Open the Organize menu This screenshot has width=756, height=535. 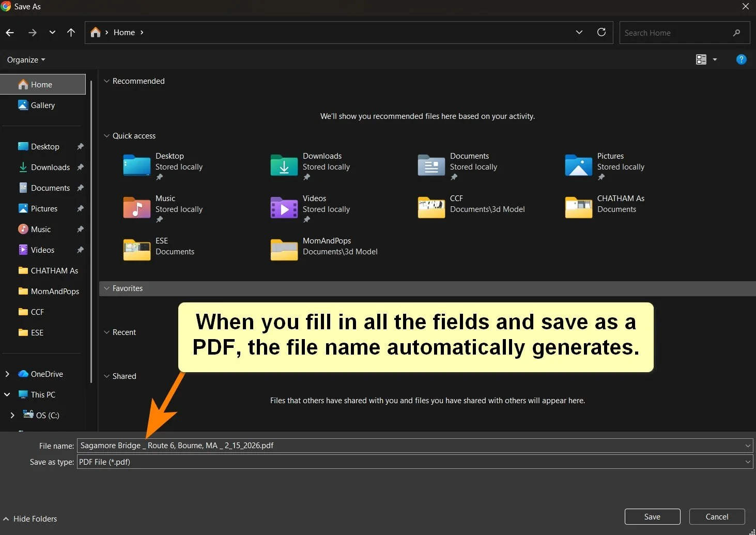point(26,59)
